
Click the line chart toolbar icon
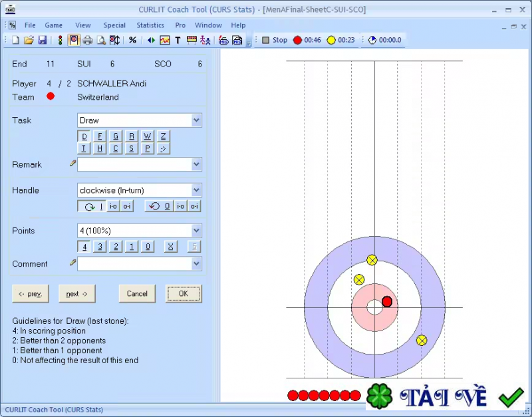click(x=164, y=40)
